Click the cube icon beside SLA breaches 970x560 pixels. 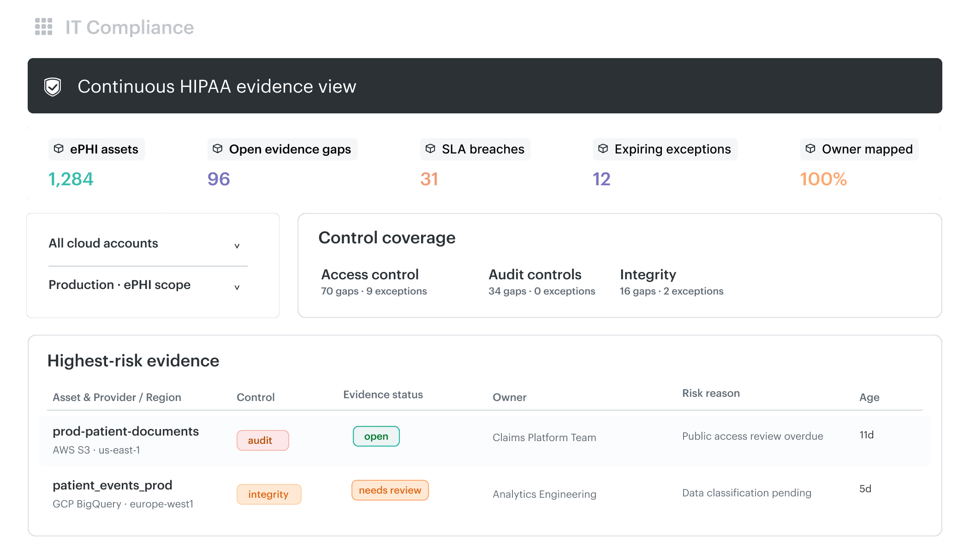click(x=430, y=149)
